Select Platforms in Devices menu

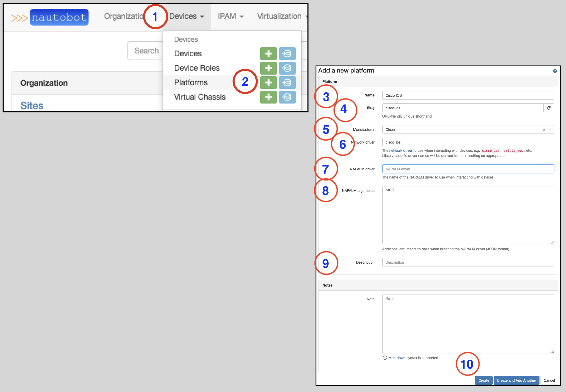click(191, 83)
